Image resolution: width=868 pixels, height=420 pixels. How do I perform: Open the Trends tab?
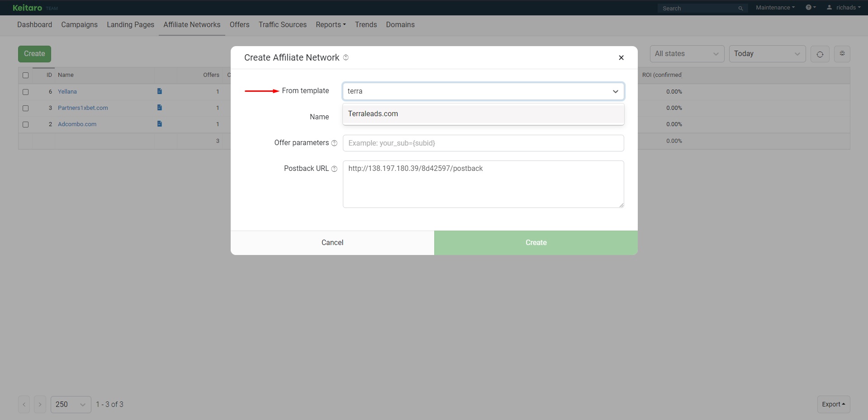click(x=365, y=25)
